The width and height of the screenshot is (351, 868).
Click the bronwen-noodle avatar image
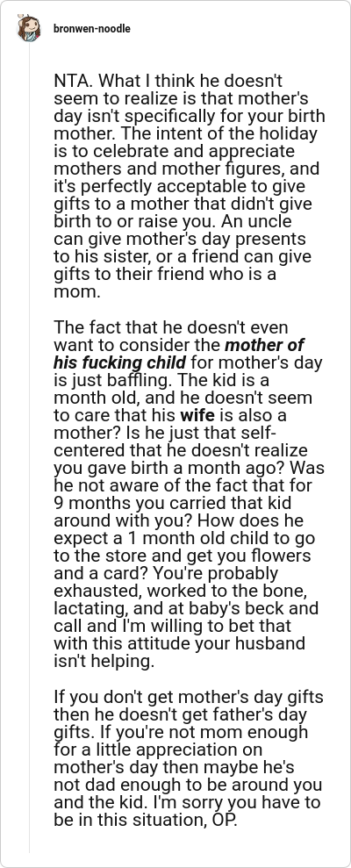(28, 28)
